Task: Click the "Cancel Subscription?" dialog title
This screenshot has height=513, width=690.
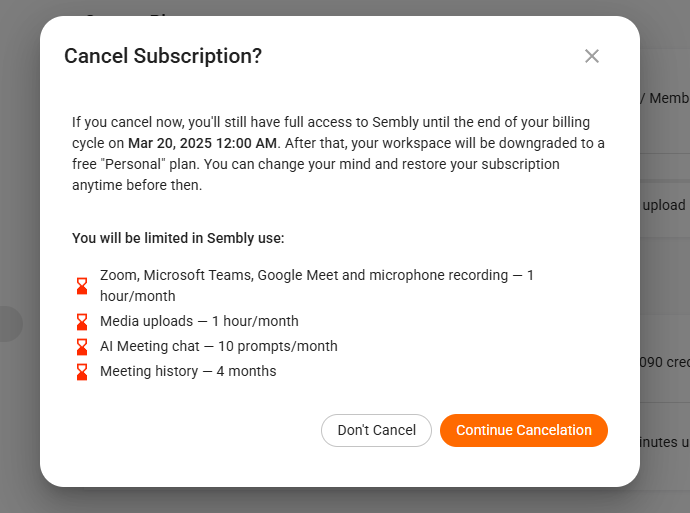Action: [x=163, y=56]
